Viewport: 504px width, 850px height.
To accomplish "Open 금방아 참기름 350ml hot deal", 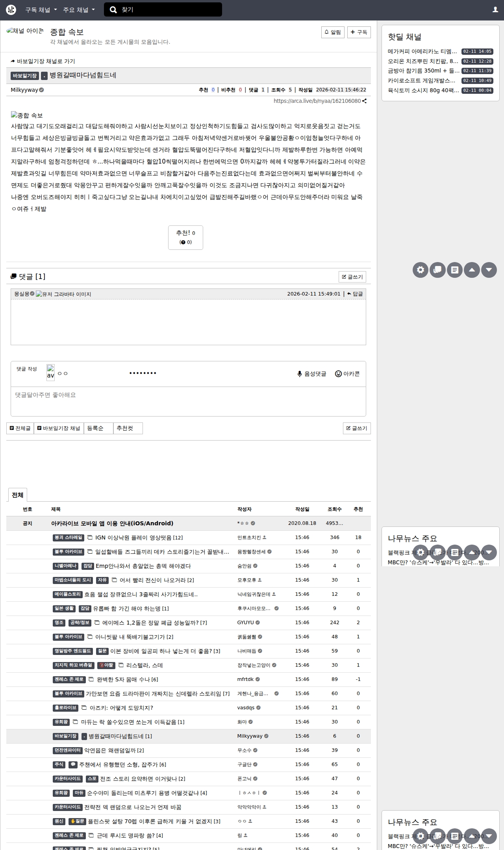I will pos(424,71).
